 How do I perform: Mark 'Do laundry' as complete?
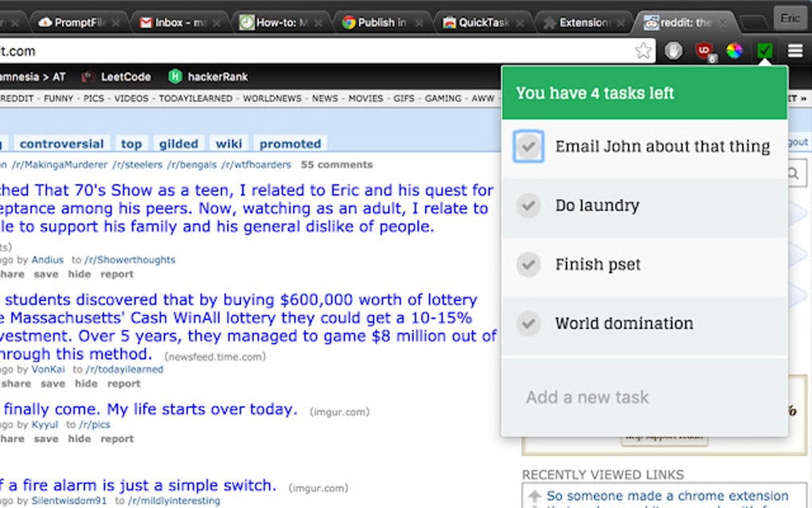(x=529, y=205)
